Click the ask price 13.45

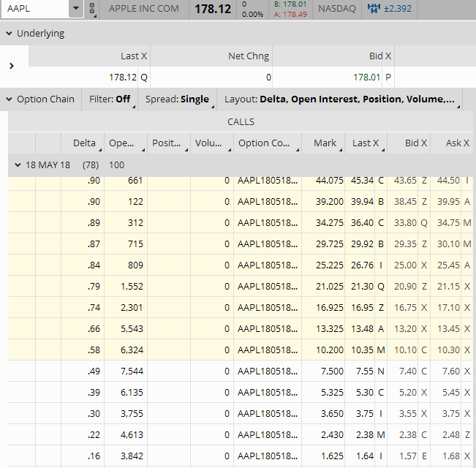448,329
